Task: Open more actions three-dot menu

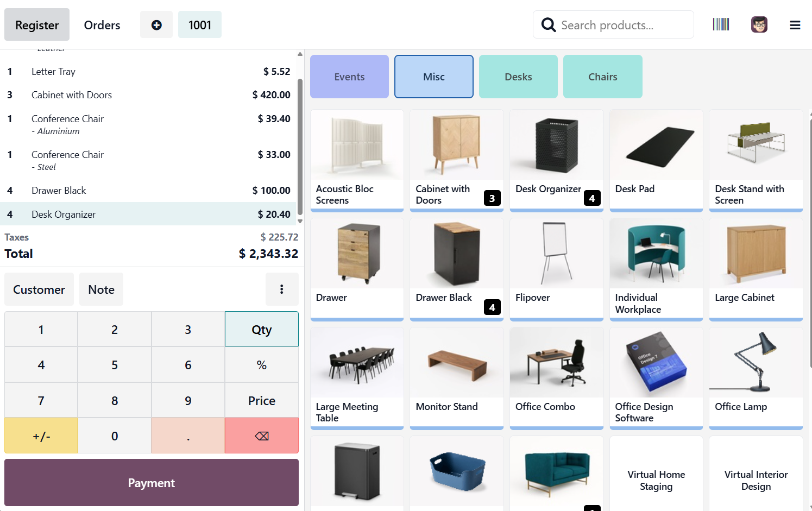Action: (281, 289)
